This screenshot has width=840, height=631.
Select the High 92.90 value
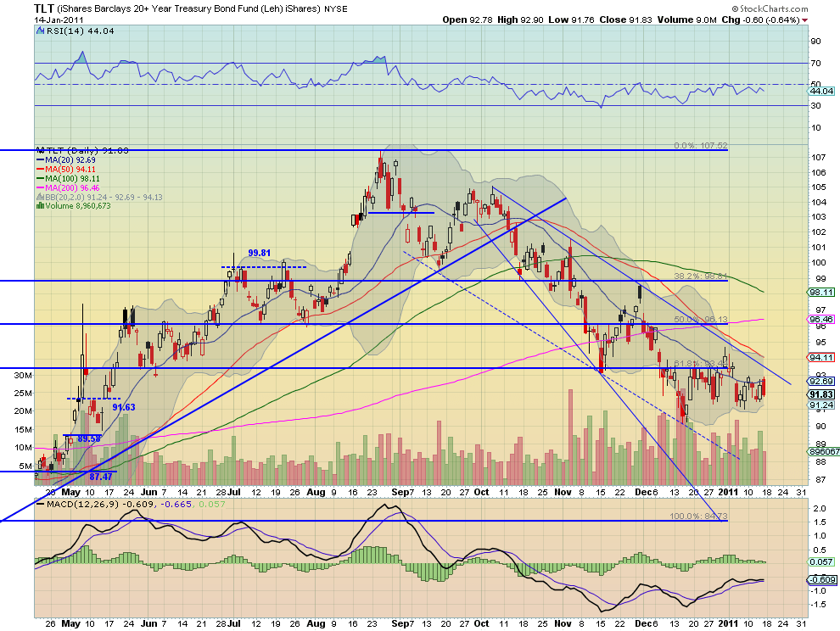point(520,20)
